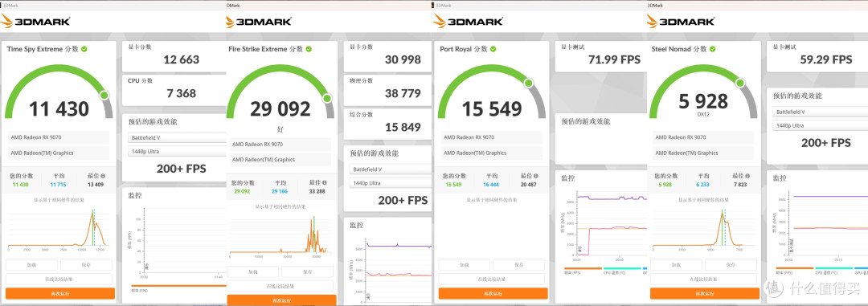Click average score 16 444 in Port Royal
This screenshot has width=868, height=306.
[492, 184]
